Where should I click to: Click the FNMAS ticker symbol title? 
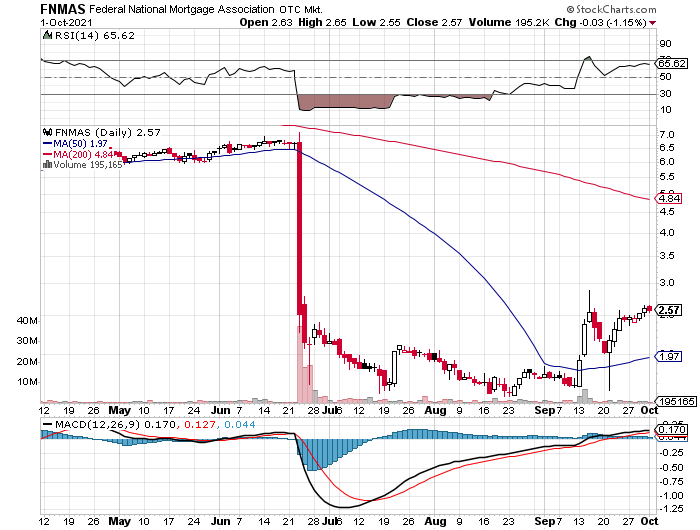coord(63,9)
